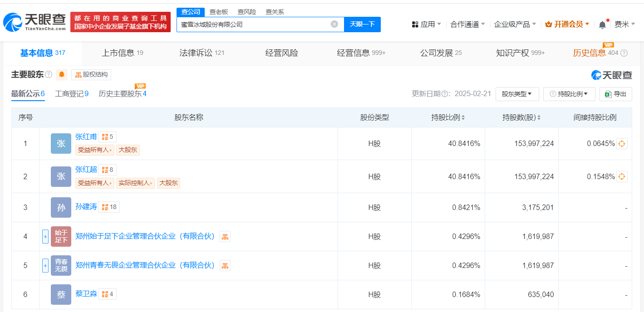Click the orange alert bell beside 主要股东
This screenshot has height=312, width=644.
coord(62,74)
